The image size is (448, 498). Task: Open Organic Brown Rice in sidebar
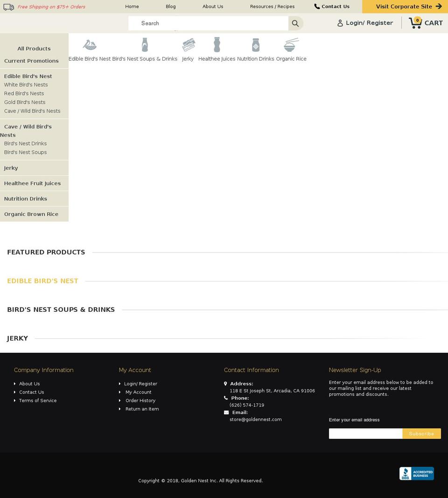31,214
